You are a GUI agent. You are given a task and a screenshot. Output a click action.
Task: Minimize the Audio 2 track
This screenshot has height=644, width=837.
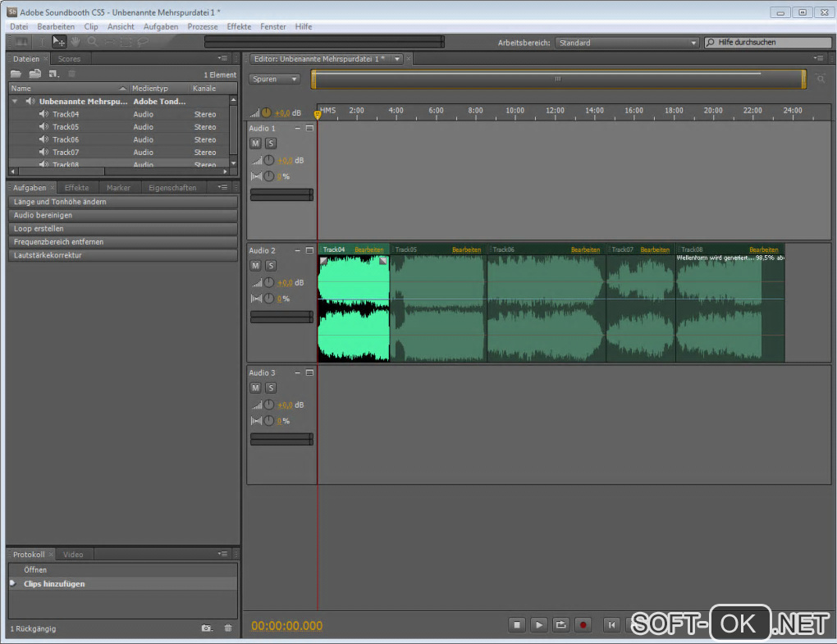point(297,250)
